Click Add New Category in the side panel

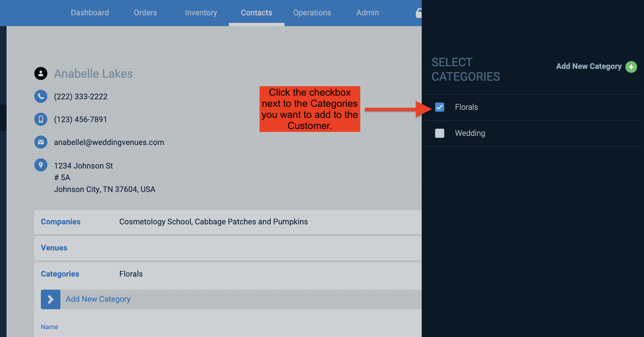coord(589,66)
